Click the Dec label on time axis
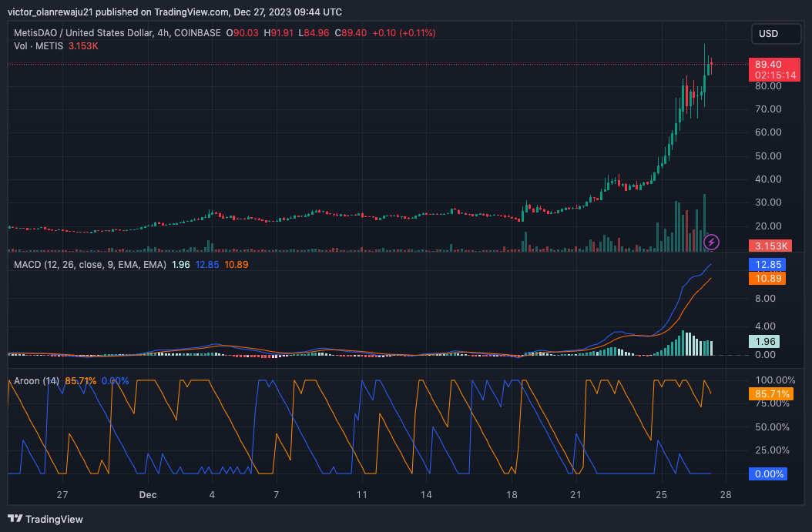 [x=148, y=495]
